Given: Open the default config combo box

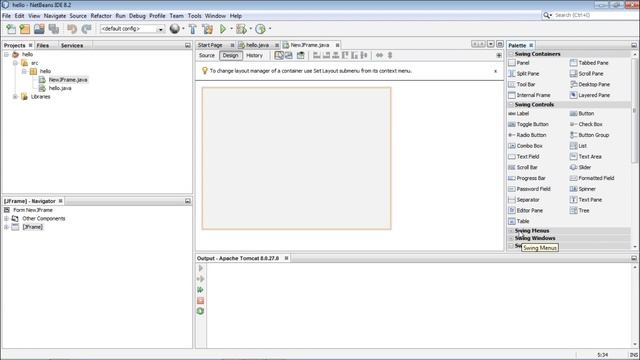Looking at the screenshot, I should pyautogui.click(x=132, y=29).
